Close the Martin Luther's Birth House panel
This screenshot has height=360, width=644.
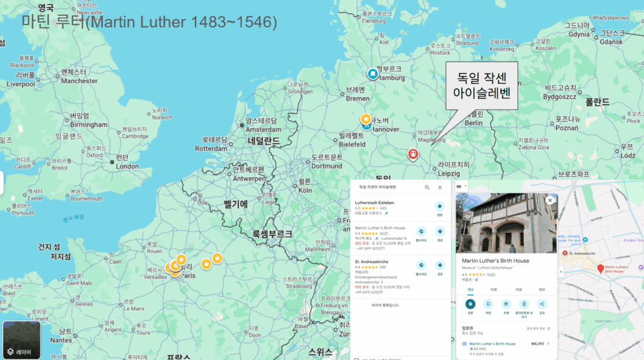[x=550, y=200]
